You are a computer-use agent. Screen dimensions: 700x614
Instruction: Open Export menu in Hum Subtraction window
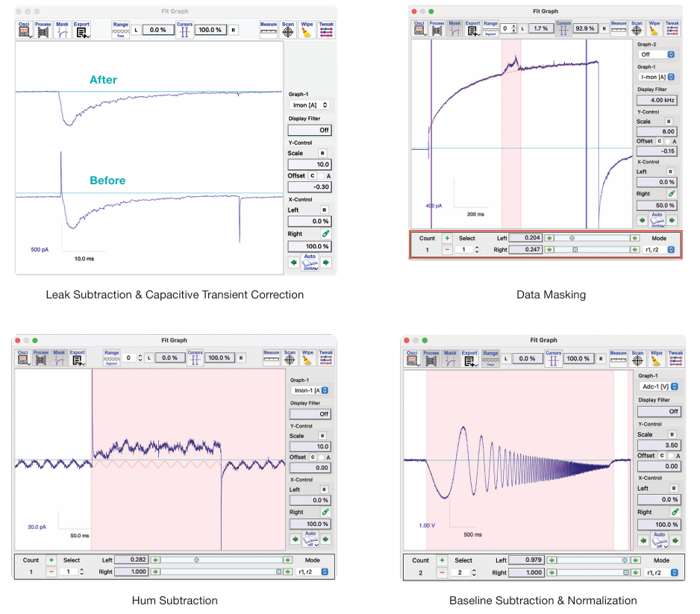click(77, 358)
